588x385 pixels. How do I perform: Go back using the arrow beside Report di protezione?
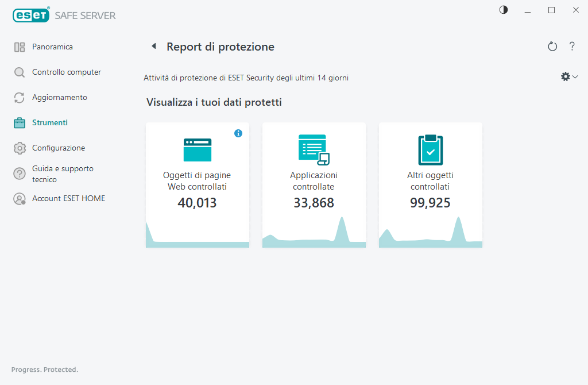click(x=154, y=47)
